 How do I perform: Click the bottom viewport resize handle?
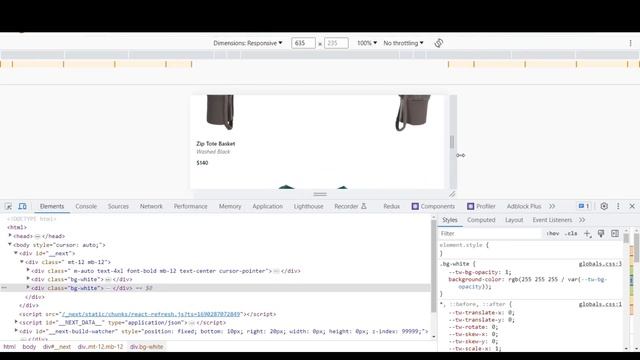[320, 194]
